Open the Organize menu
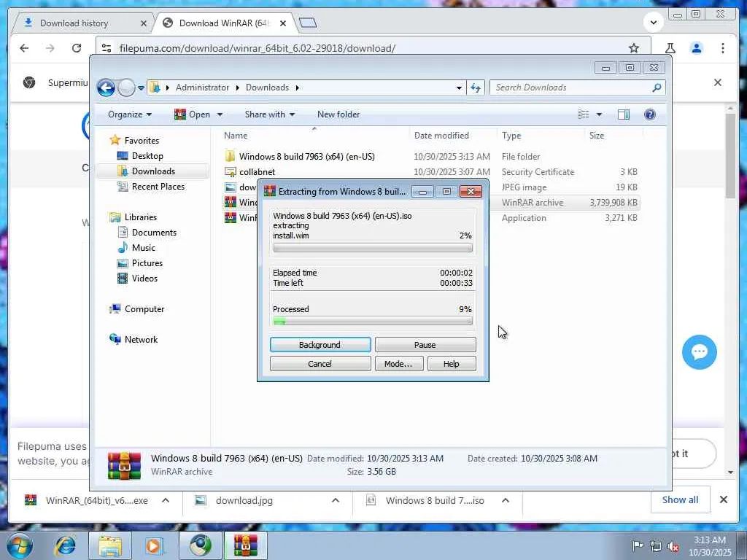Screen dimensions: 747x560 (x=130, y=114)
